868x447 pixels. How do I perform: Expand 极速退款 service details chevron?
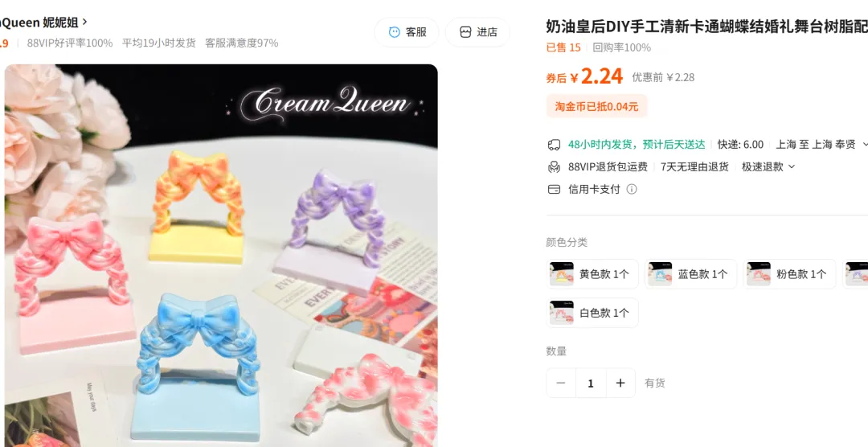pos(792,166)
